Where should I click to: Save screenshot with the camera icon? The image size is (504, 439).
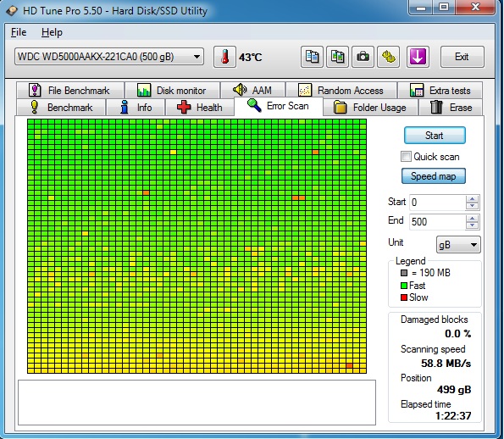363,57
